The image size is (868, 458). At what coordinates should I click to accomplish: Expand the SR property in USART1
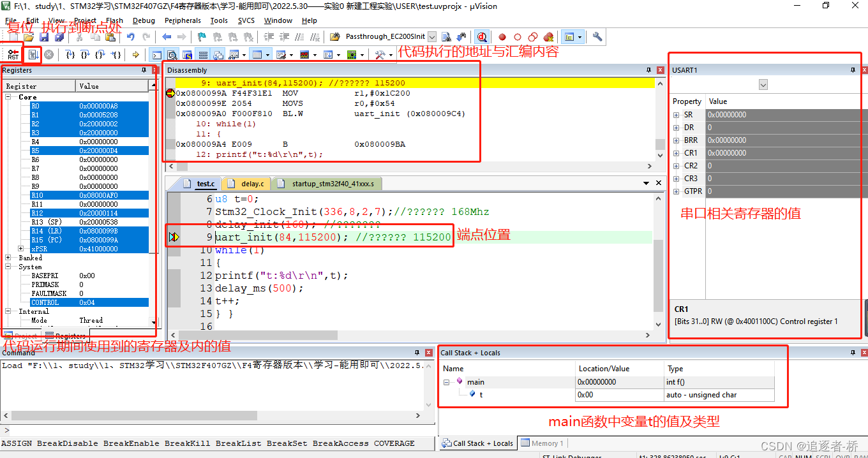click(x=677, y=115)
